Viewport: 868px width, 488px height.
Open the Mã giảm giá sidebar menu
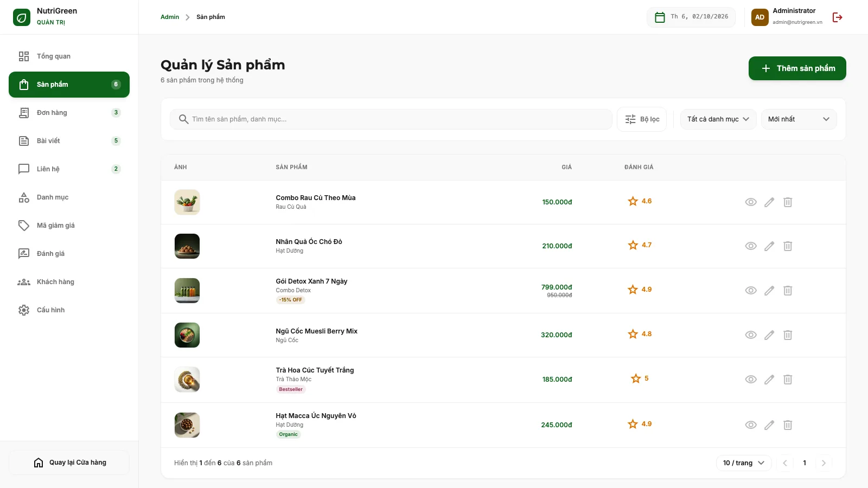69,226
